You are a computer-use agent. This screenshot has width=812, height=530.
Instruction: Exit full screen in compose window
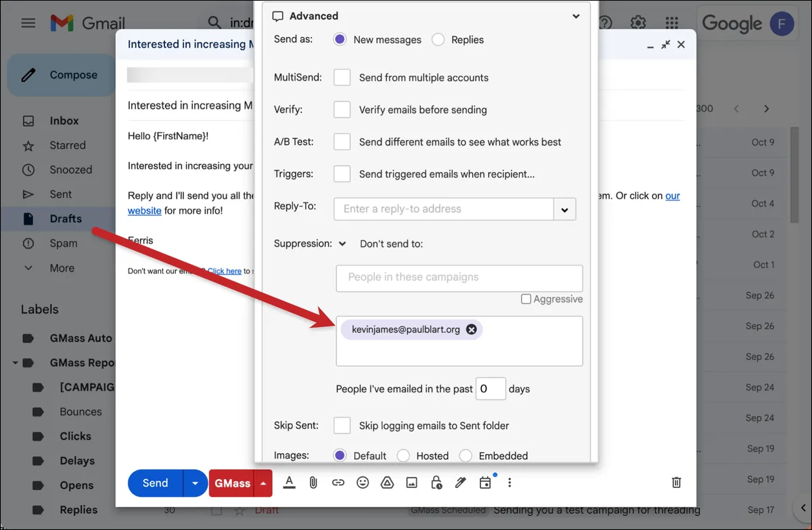666,45
